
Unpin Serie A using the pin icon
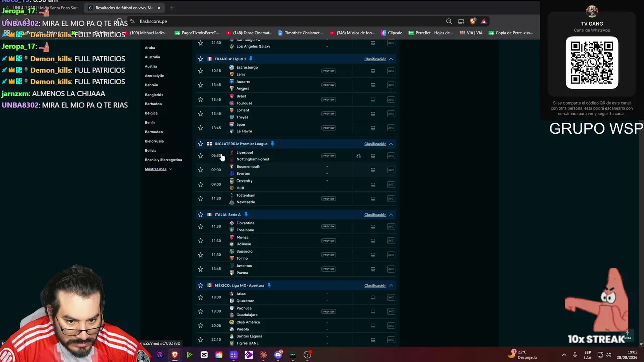point(246,215)
